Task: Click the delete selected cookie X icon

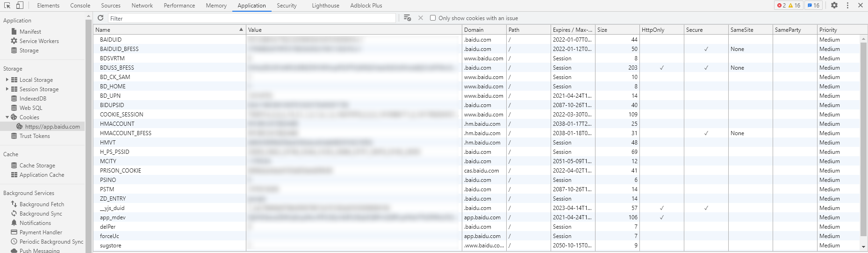Action: pos(421,18)
